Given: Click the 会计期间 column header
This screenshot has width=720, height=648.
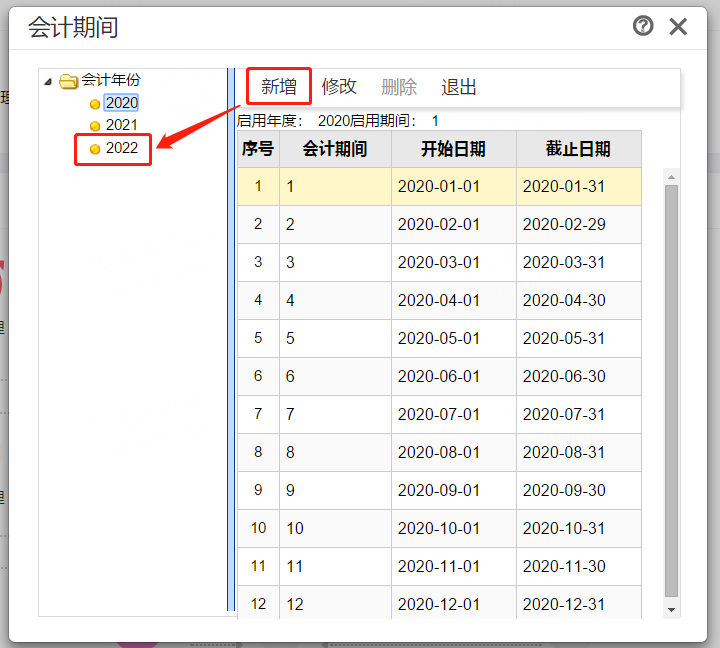Looking at the screenshot, I should point(335,149).
